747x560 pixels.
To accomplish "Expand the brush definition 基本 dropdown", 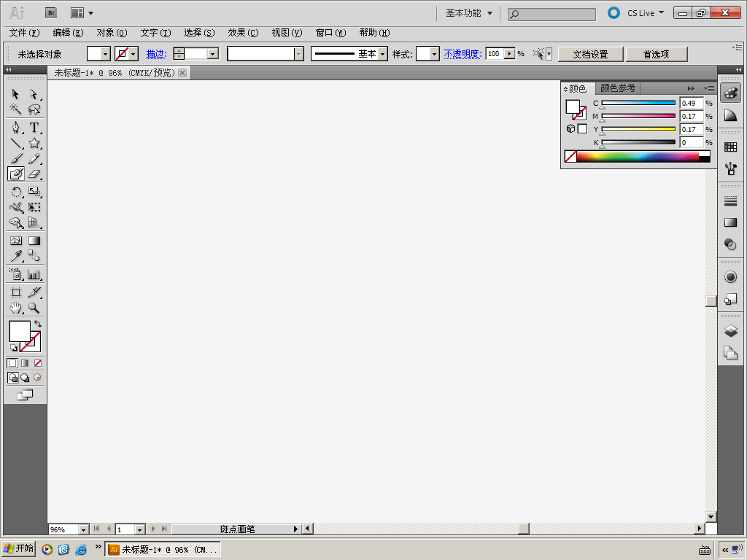I will click(x=382, y=54).
